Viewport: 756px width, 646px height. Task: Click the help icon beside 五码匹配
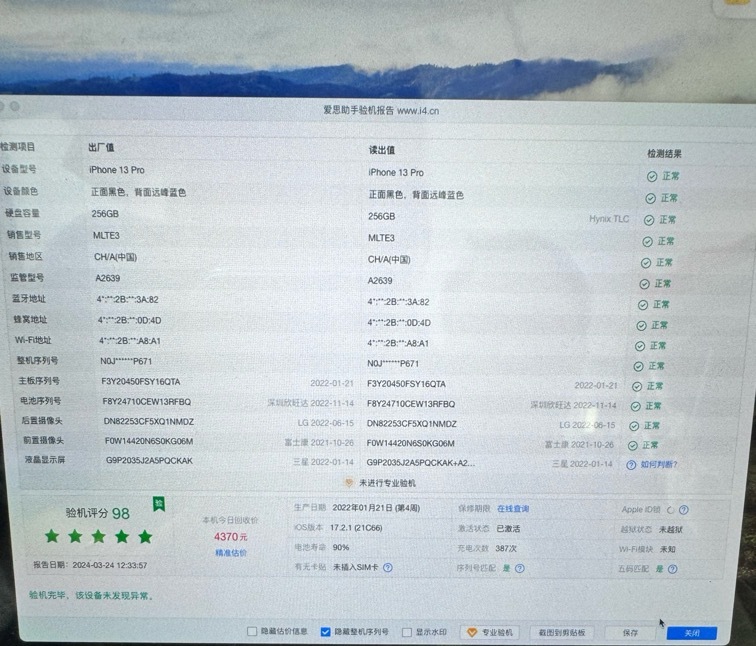pyautogui.click(x=673, y=569)
